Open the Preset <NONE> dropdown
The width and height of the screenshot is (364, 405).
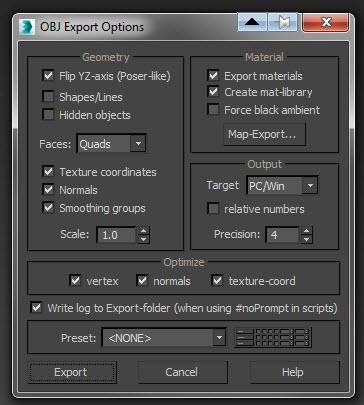tap(164, 338)
